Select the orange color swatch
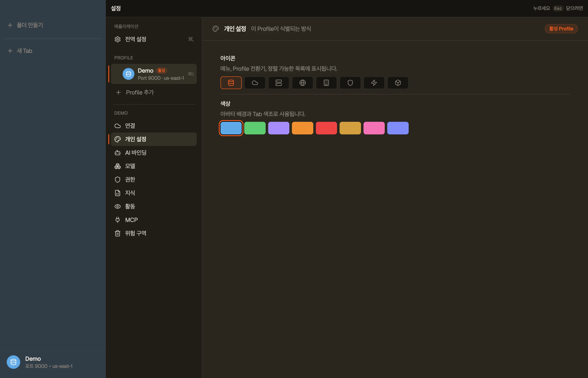Viewport: 588px width, 378px height. click(x=302, y=128)
